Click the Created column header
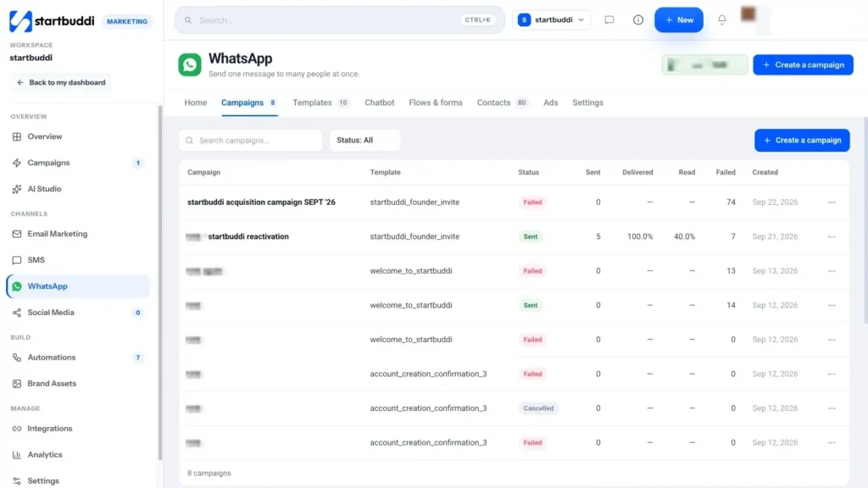868x488 pixels. [765, 173]
